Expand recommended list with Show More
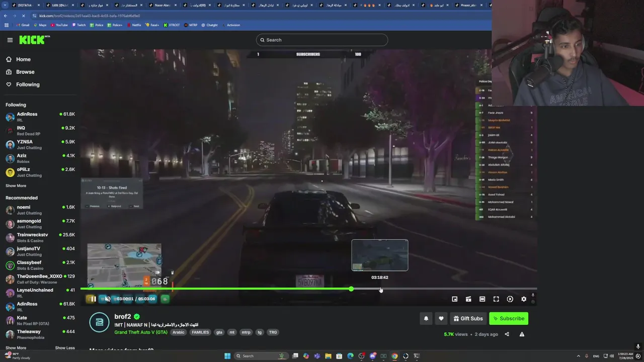This screenshot has width=644, height=362. [16, 348]
